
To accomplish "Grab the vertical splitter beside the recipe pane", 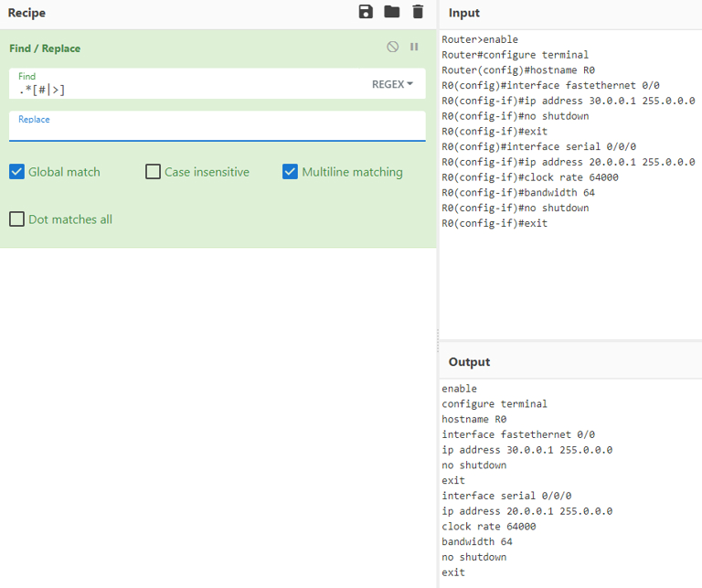I will [x=438, y=336].
